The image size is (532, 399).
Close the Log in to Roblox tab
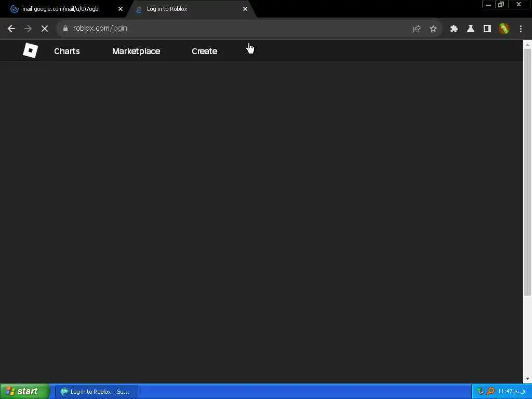point(245,9)
